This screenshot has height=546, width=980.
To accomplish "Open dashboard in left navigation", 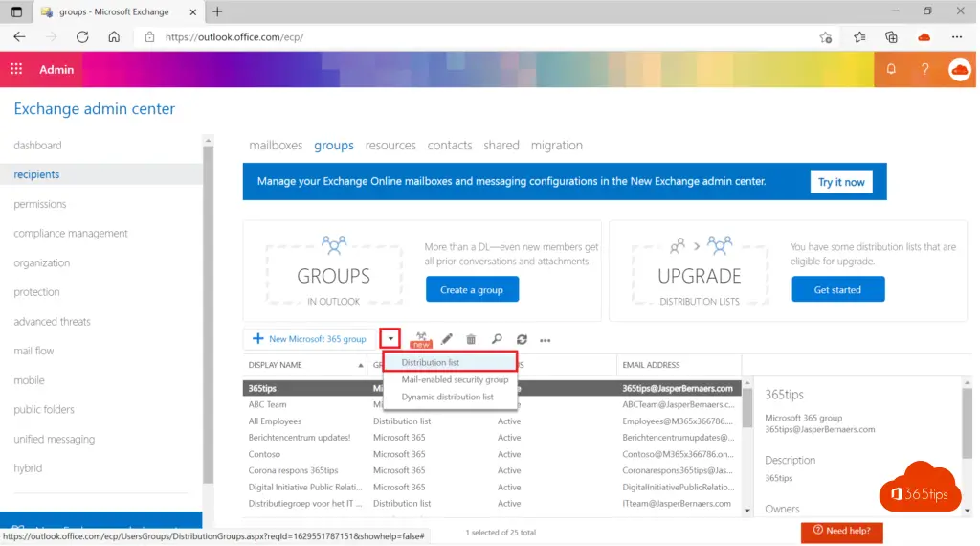I will pyautogui.click(x=38, y=146).
